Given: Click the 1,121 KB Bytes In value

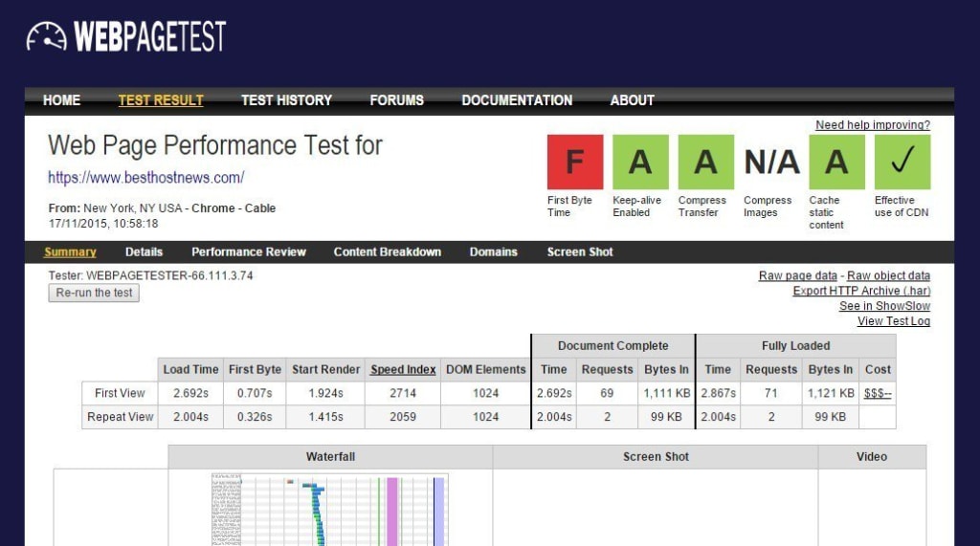Looking at the screenshot, I should (x=831, y=394).
